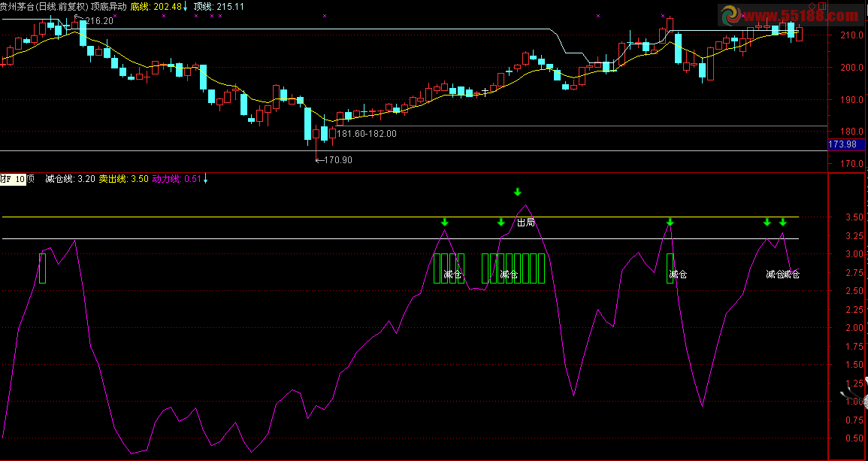The height and width of the screenshot is (461, 868).
Task: Click the 181.60-182.00 gap label
Action: [x=367, y=134]
